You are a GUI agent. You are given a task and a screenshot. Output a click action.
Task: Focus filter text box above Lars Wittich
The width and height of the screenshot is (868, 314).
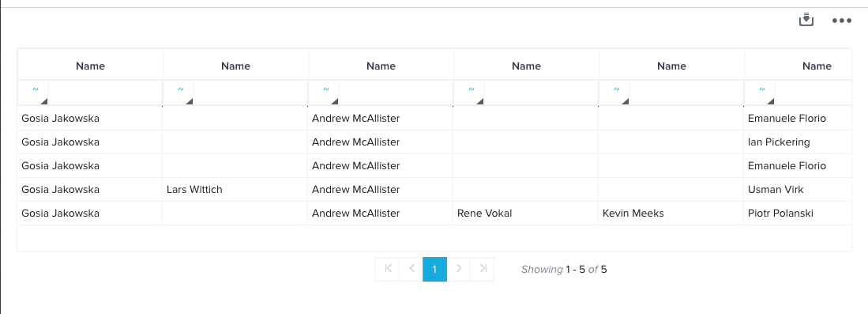click(x=250, y=92)
